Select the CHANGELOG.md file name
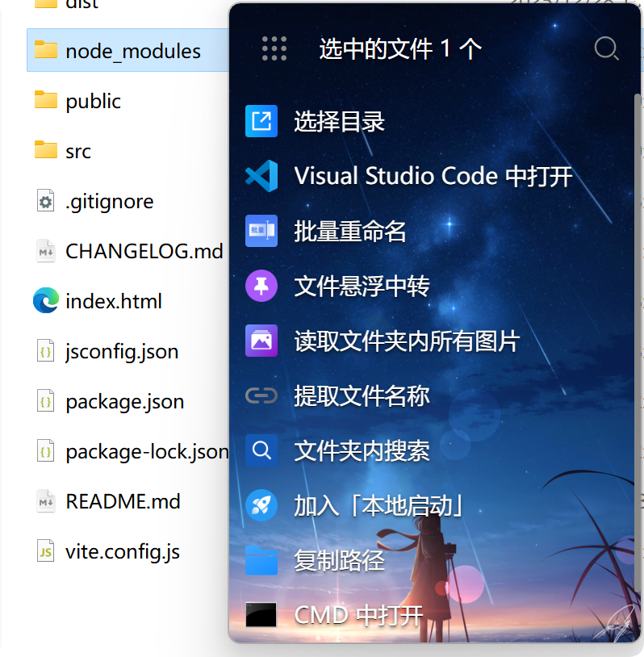 click(x=144, y=251)
